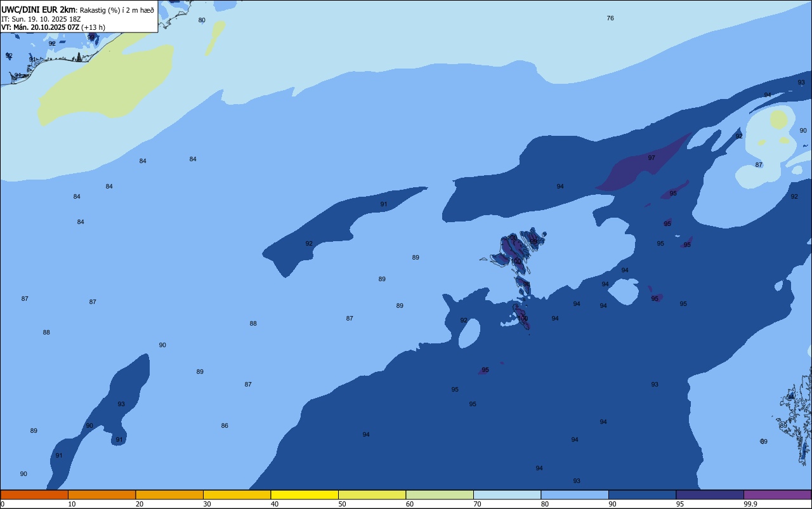Select the map value 76
This screenshot has height=509, width=812.
(610, 18)
